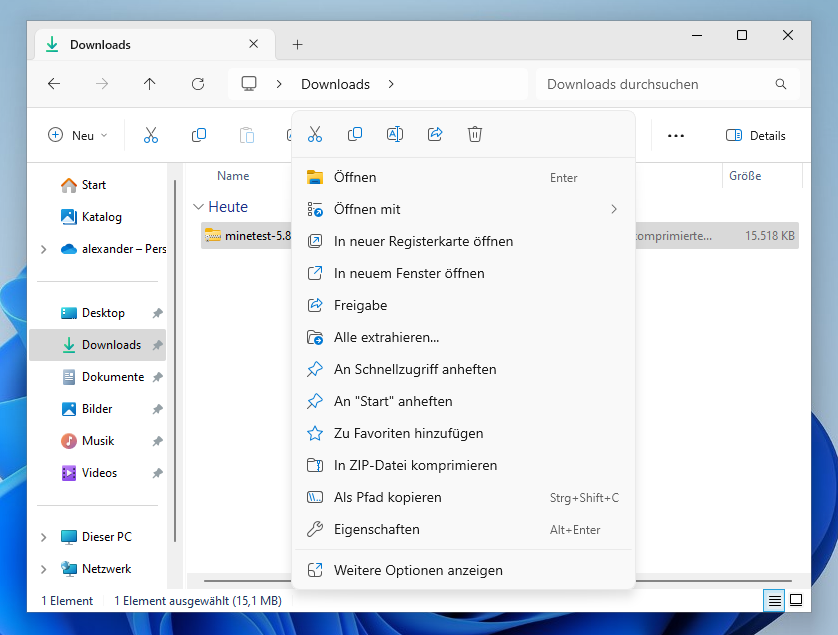Open Katalog in the navigation pane
838x635 pixels.
(x=91, y=217)
